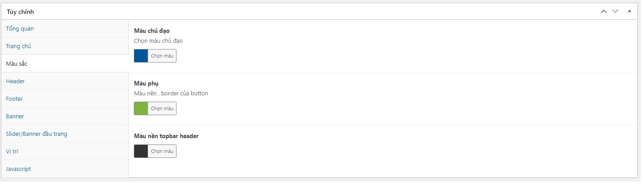Switch to the Trang chủ tab

[18, 46]
